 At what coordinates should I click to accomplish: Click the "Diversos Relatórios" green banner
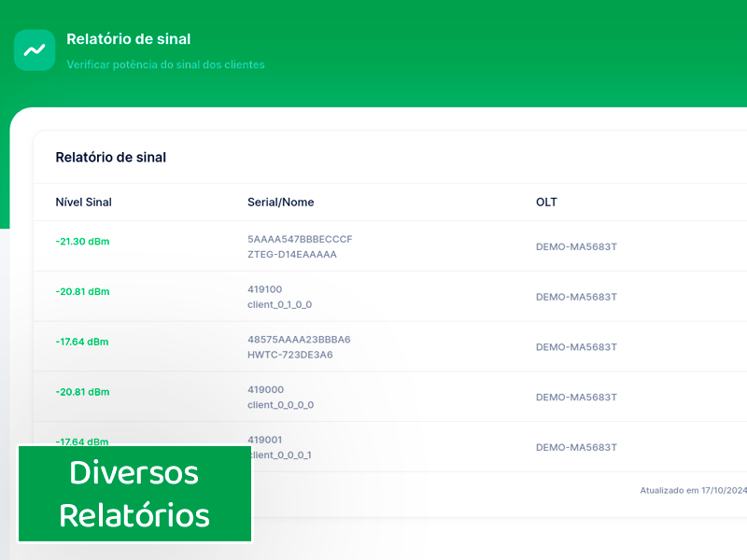click(x=134, y=494)
